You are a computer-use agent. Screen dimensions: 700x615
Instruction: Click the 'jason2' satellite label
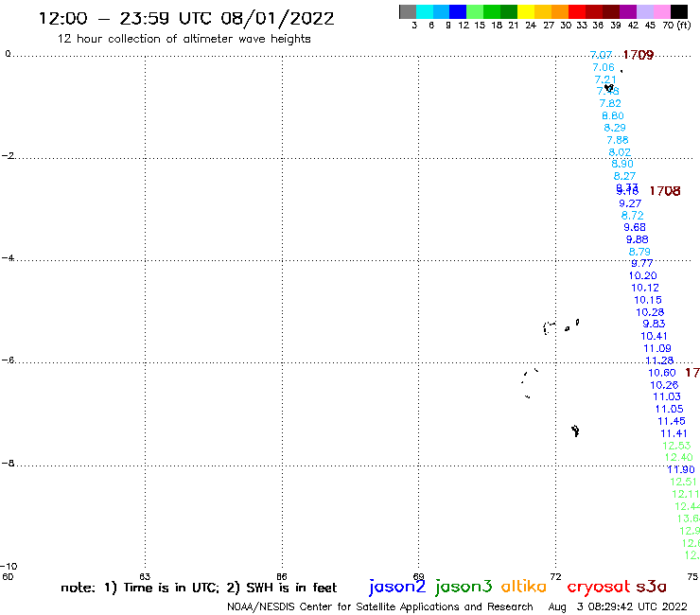pos(397,587)
